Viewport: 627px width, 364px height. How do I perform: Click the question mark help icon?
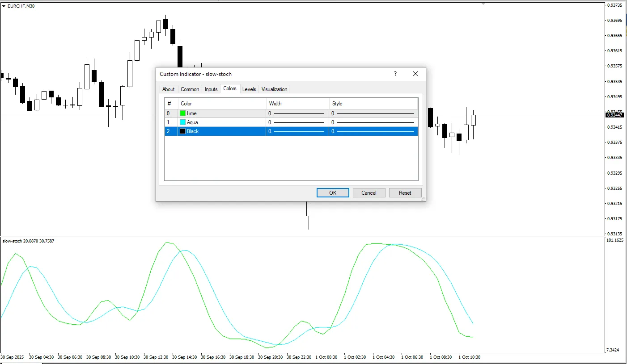pos(395,74)
